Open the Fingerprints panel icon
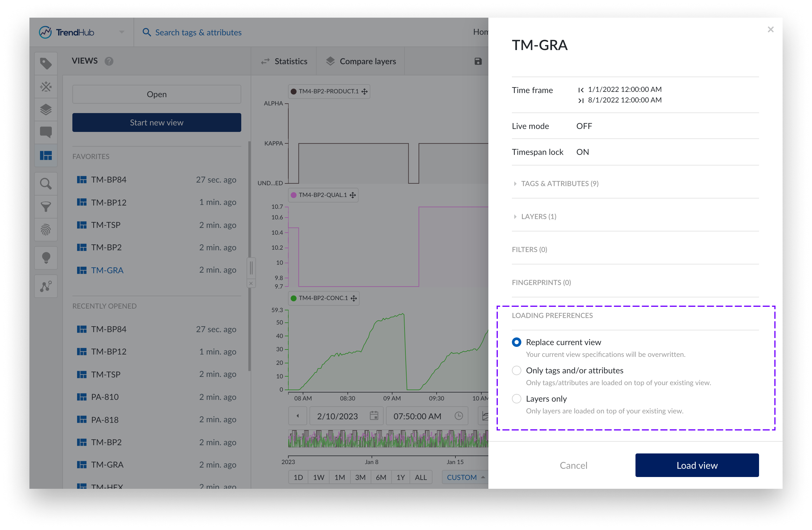Viewport: 812px width, 530px height. pos(46,229)
